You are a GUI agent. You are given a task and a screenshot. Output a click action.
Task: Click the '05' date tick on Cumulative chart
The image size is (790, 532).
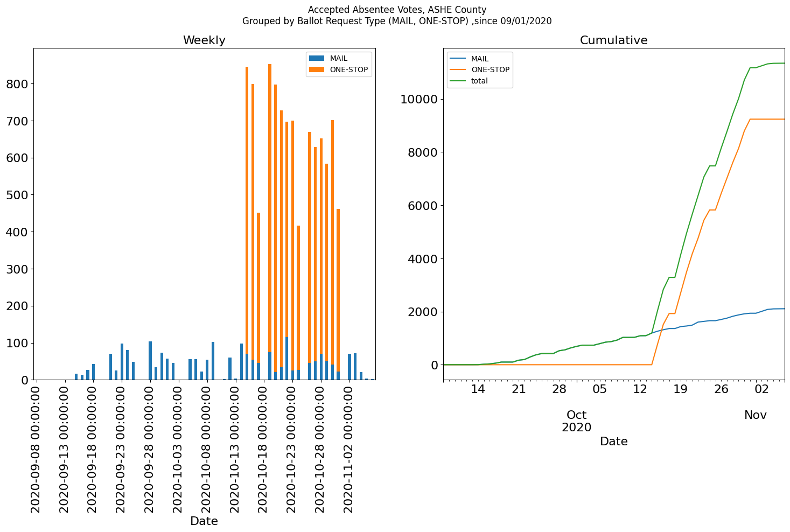(599, 389)
